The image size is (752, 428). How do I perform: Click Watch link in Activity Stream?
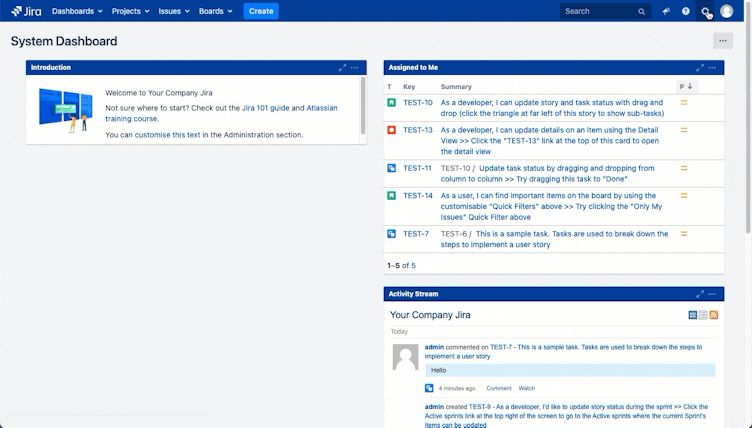pos(527,388)
